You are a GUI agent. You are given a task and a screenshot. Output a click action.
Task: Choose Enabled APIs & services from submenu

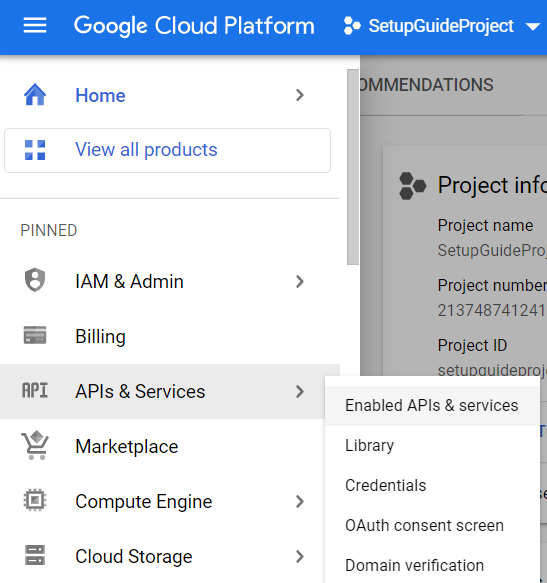click(x=432, y=406)
